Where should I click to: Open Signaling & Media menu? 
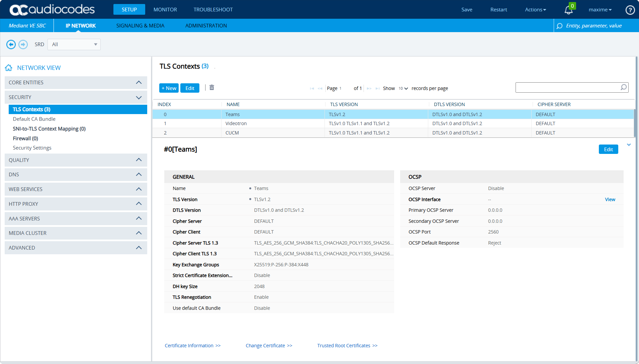[140, 26]
